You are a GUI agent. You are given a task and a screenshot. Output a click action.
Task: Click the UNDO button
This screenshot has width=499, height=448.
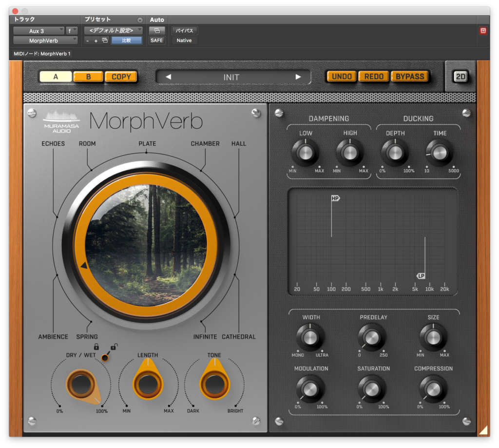coord(341,76)
